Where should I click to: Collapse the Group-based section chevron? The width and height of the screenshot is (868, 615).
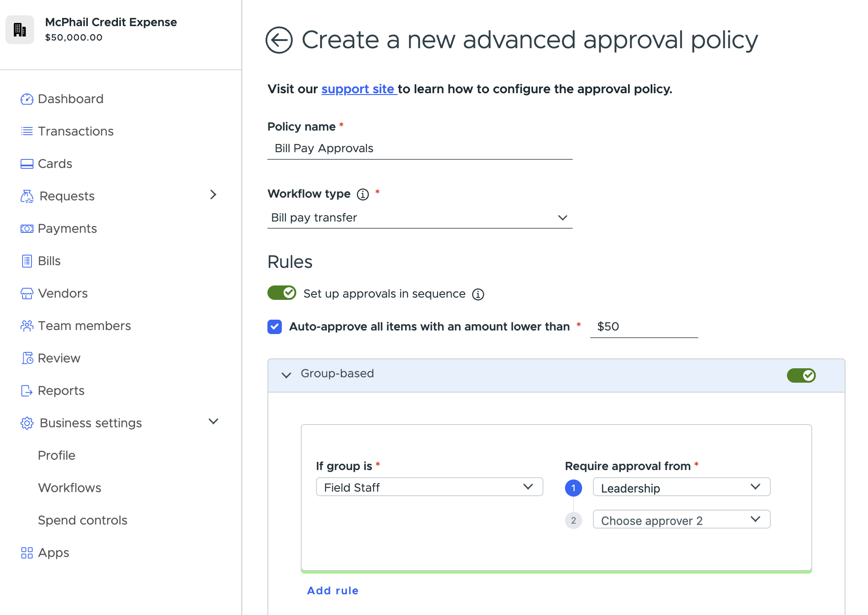(x=286, y=375)
